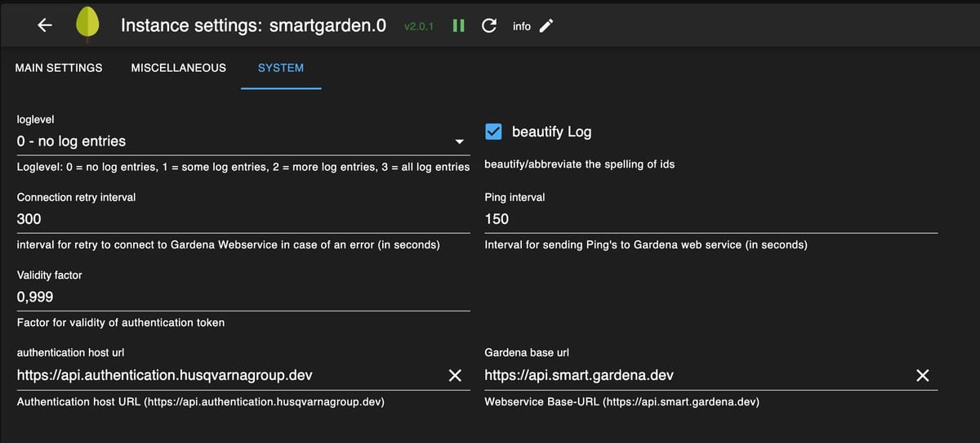Screen dimensions: 980x443
Task: Go back with the left arrow icon
Action: coord(45,25)
